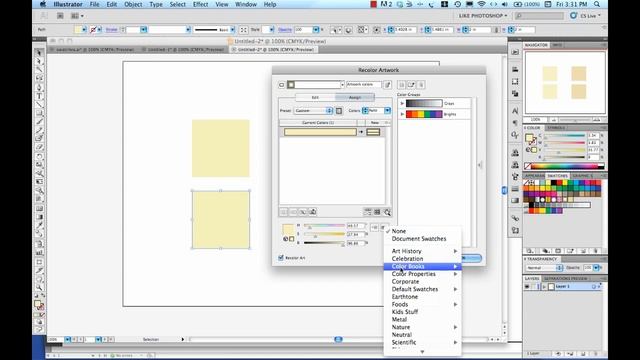Click the CS Live button

[x=586, y=16]
